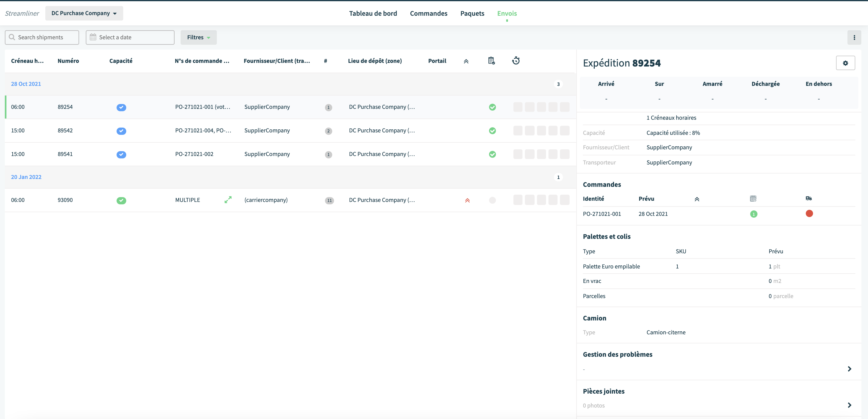The image size is (868, 419).
Task: Click the blue capacity check for shipment 89254
Action: click(121, 107)
